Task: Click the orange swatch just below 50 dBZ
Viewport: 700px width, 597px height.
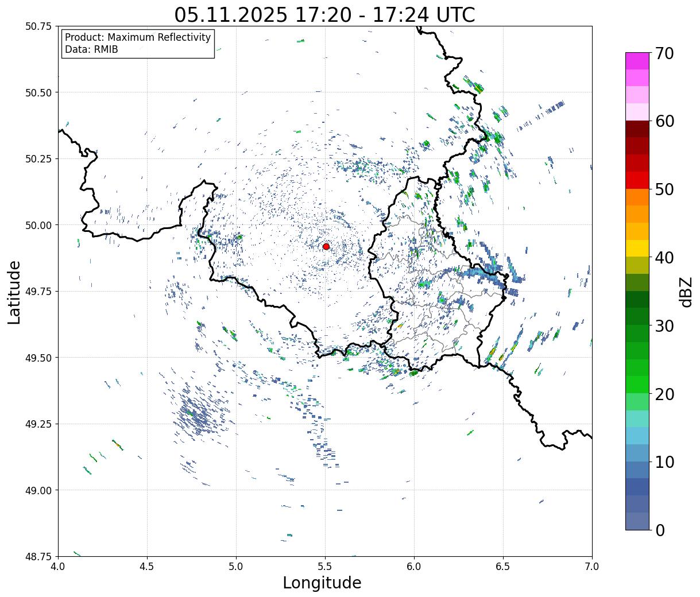Action: [637, 197]
